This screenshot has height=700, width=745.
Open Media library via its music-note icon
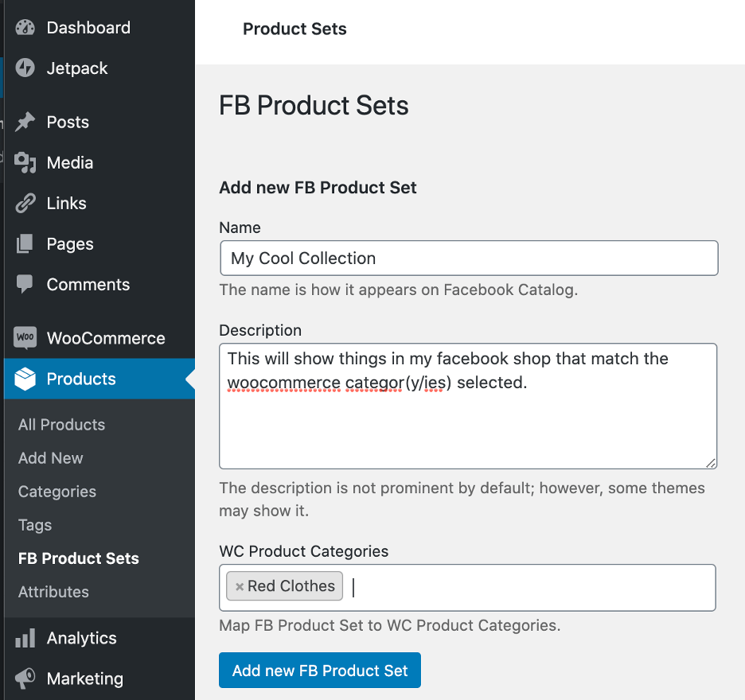[24, 162]
